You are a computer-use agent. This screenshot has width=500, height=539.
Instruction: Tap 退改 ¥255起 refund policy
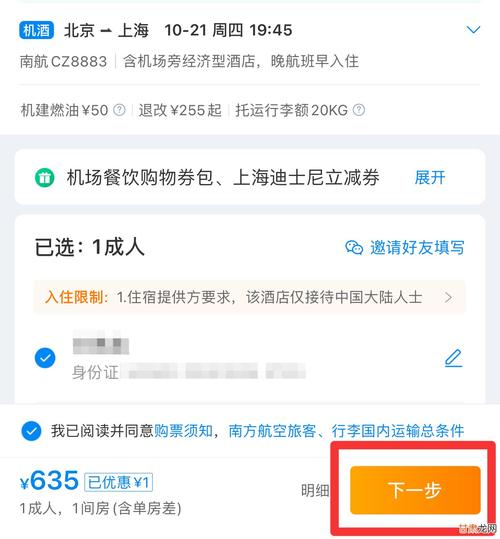tap(180, 110)
